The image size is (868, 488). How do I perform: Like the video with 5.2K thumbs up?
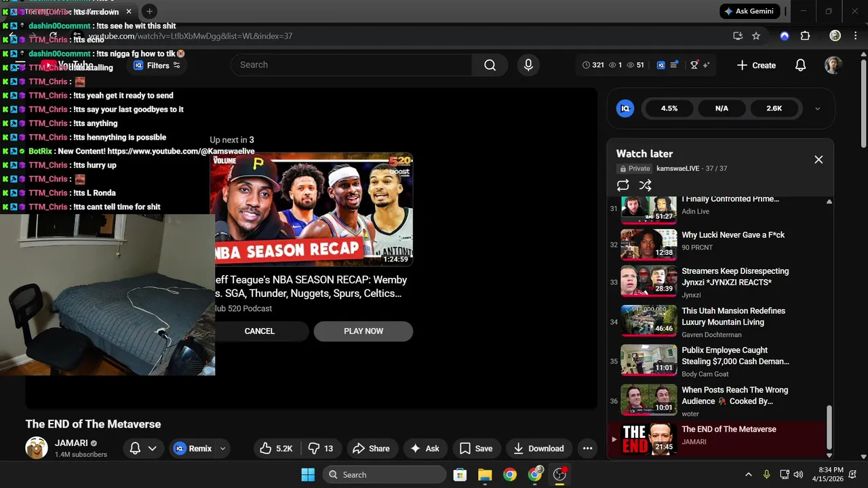click(x=276, y=448)
